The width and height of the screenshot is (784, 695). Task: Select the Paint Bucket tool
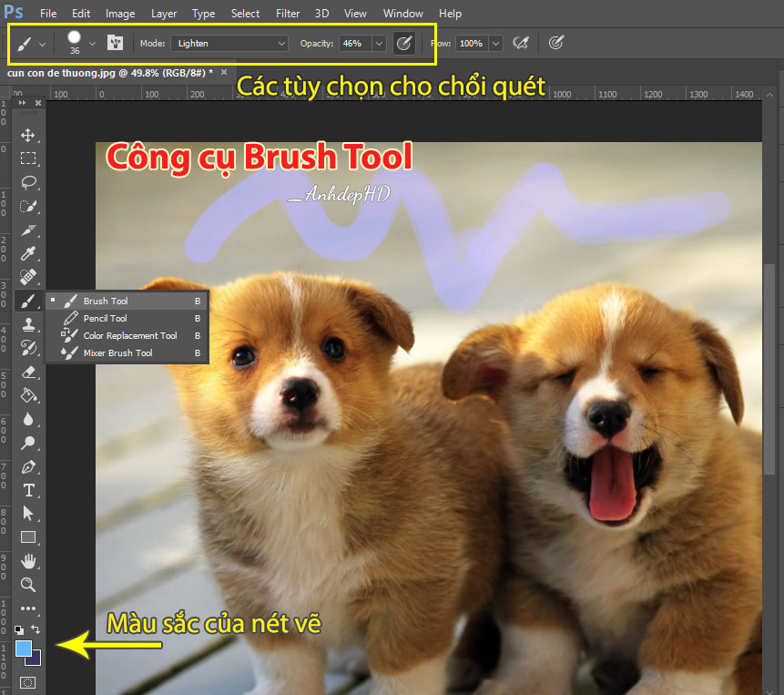click(28, 395)
